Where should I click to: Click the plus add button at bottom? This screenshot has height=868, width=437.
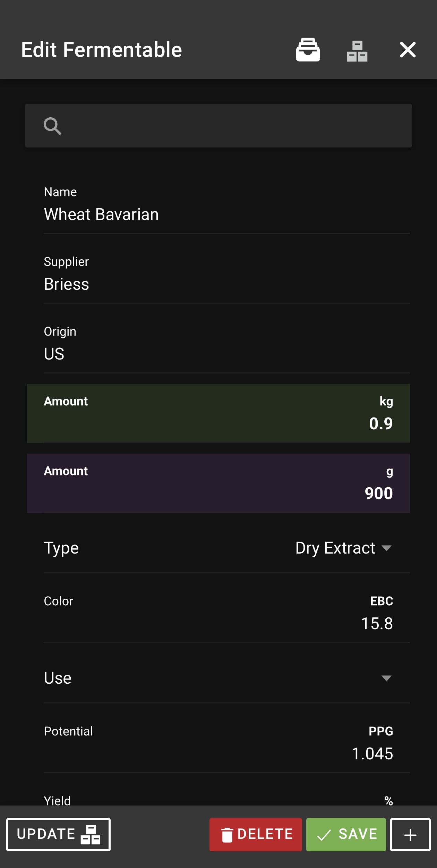pyautogui.click(x=410, y=835)
